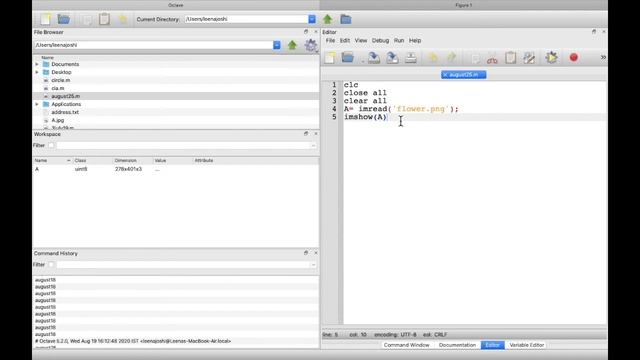This screenshot has height=360, width=640.
Task: Go to the parent directory in File Browser
Action: 292,45
